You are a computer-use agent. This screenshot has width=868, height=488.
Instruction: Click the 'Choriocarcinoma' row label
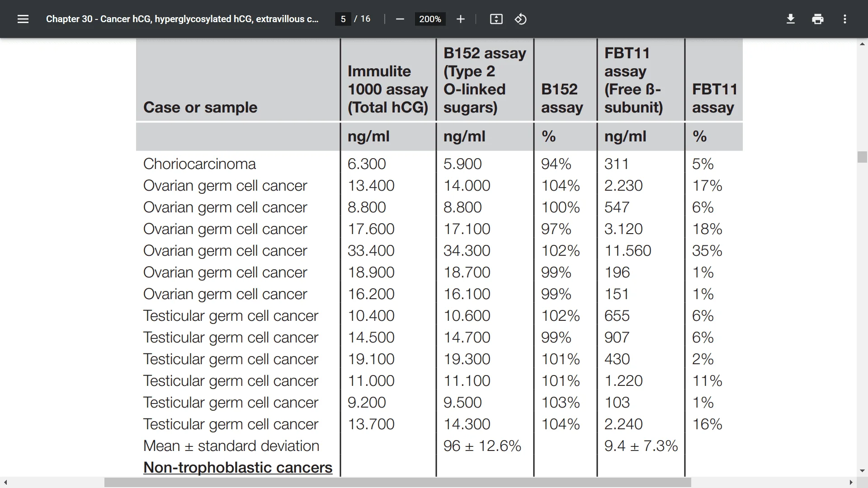[199, 164]
